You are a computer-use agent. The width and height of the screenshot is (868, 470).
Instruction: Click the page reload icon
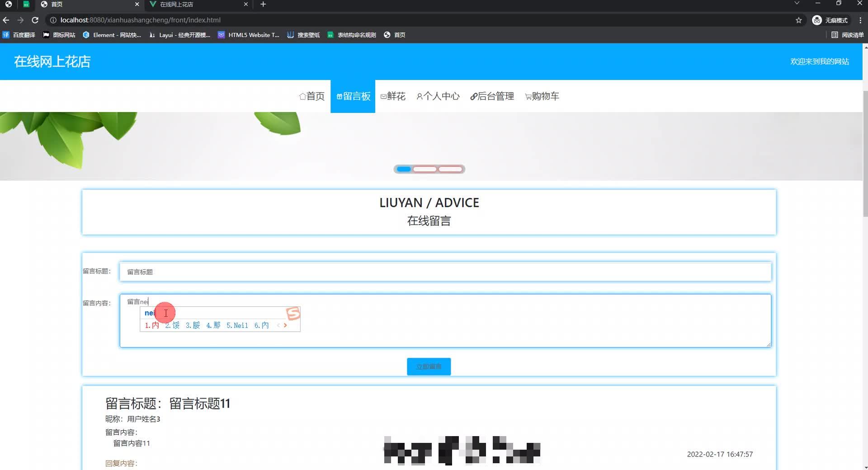click(x=35, y=20)
